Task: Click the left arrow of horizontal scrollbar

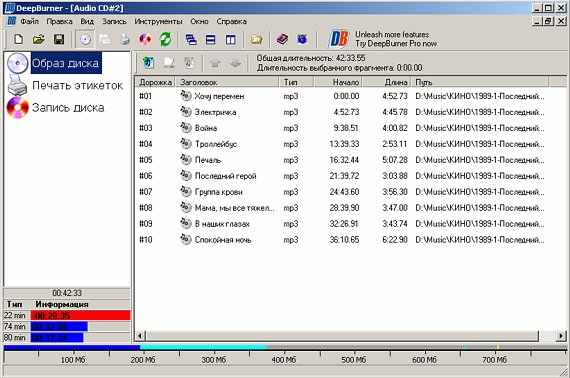Action: click(140, 335)
